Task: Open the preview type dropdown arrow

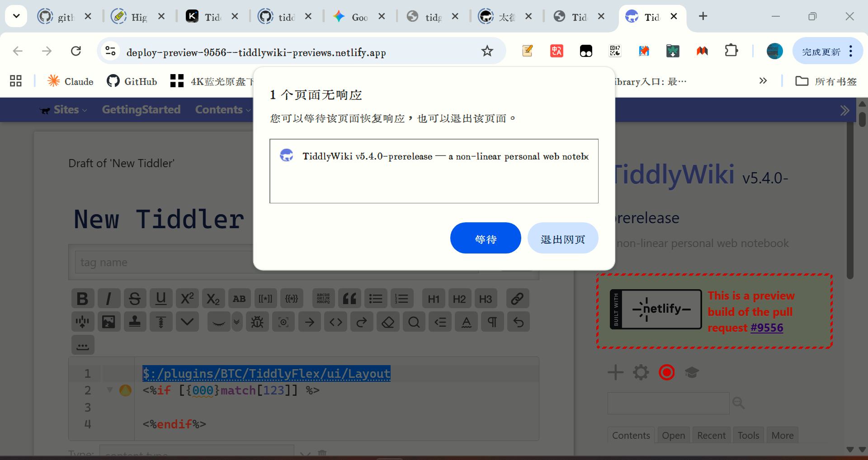Action: (237, 322)
